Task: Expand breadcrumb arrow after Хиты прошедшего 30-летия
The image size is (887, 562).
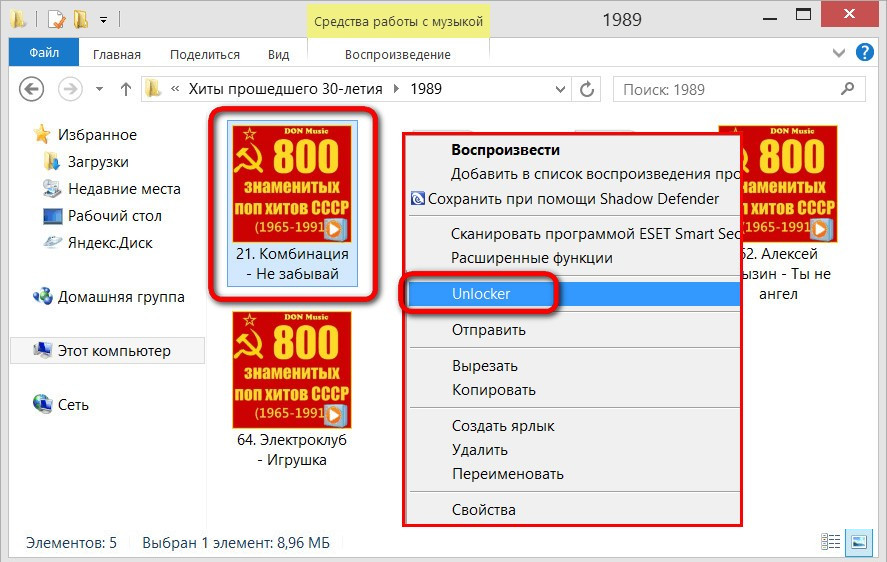Action: tap(396, 89)
